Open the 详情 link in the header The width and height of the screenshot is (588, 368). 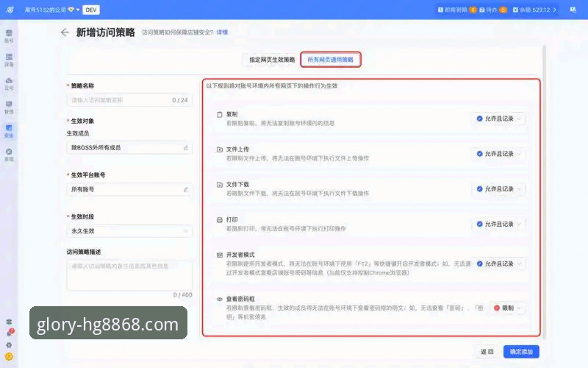click(x=222, y=32)
